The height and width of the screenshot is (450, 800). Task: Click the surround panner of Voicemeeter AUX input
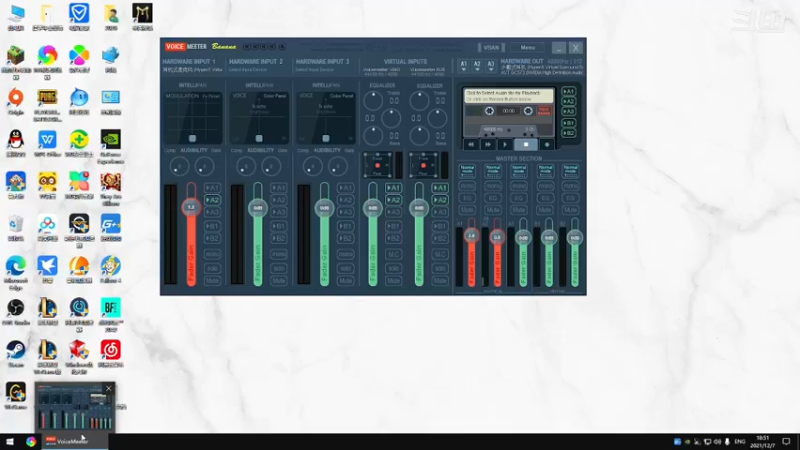[x=423, y=165]
